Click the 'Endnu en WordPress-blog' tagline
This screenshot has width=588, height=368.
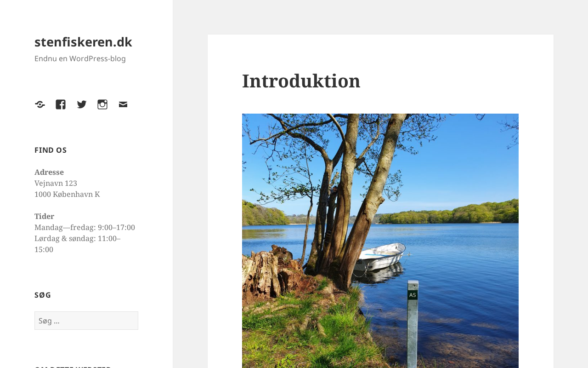click(80, 58)
